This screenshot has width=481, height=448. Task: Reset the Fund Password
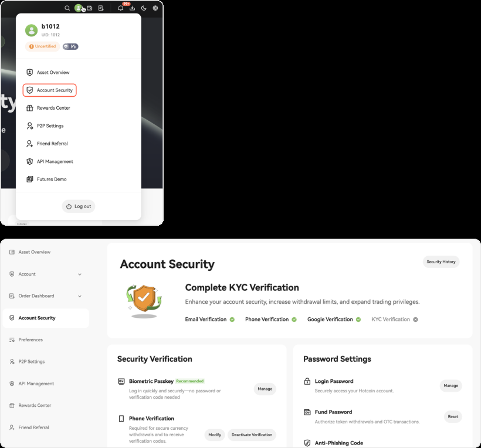(x=453, y=417)
